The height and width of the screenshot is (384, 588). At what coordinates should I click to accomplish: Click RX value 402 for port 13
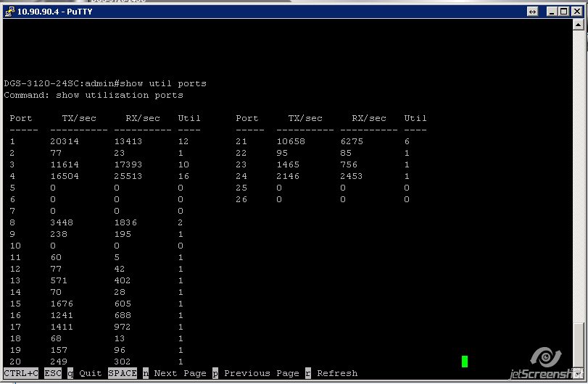click(x=123, y=280)
